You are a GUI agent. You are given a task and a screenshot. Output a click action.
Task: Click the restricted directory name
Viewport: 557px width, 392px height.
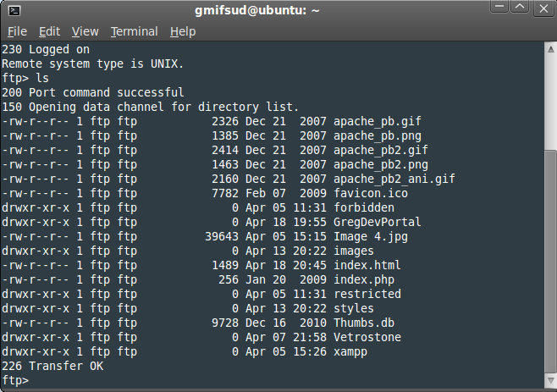click(367, 295)
